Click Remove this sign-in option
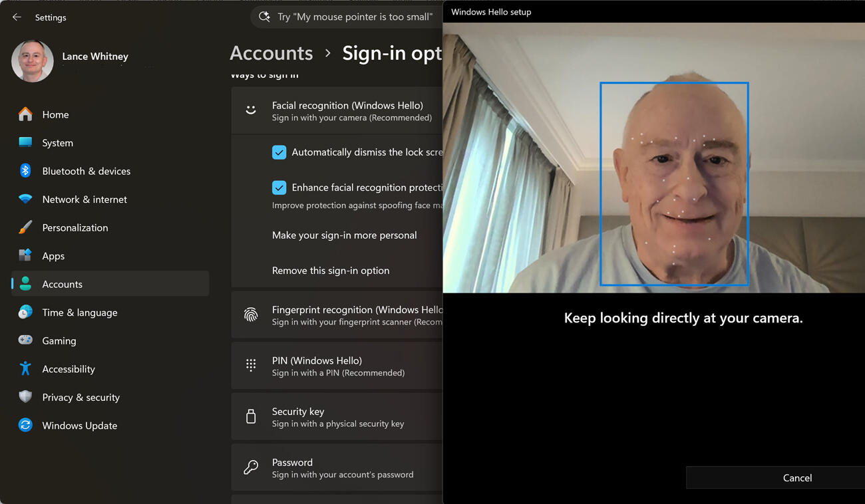This screenshot has width=865, height=504. pos(331,271)
